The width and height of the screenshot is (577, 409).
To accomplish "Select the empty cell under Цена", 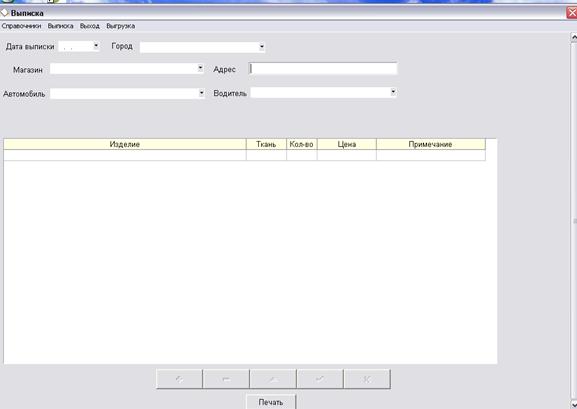I will pos(347,155).
